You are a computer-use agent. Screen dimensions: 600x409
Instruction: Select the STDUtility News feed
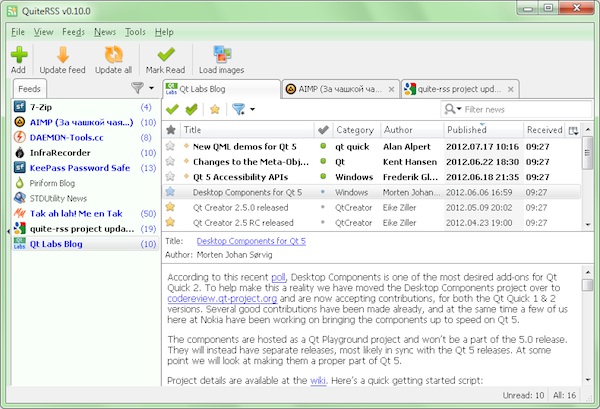pos(85,198)
